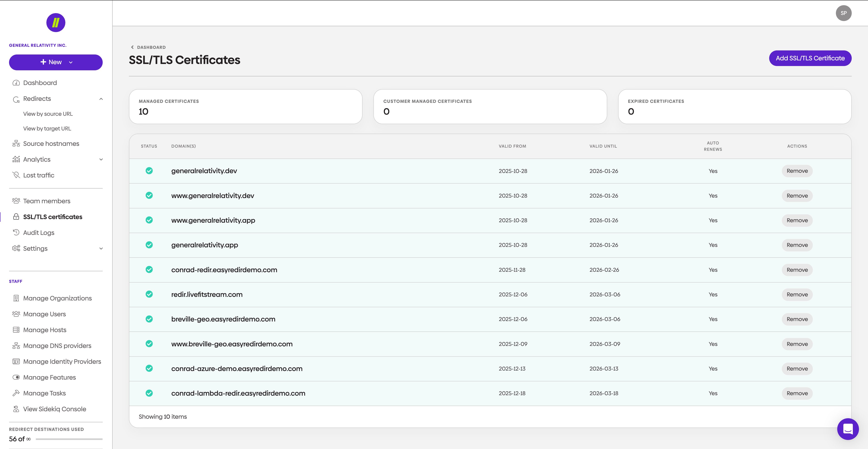The image size is (868, 449).
Task: Click status check for redir.livefitstream.com row
Action: 149,294
